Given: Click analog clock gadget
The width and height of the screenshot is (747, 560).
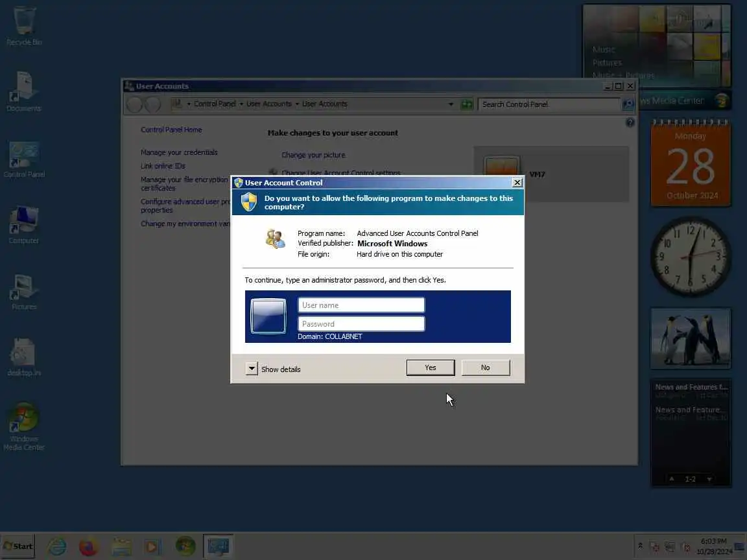Looking at the screenshot, I should point(691,257).
